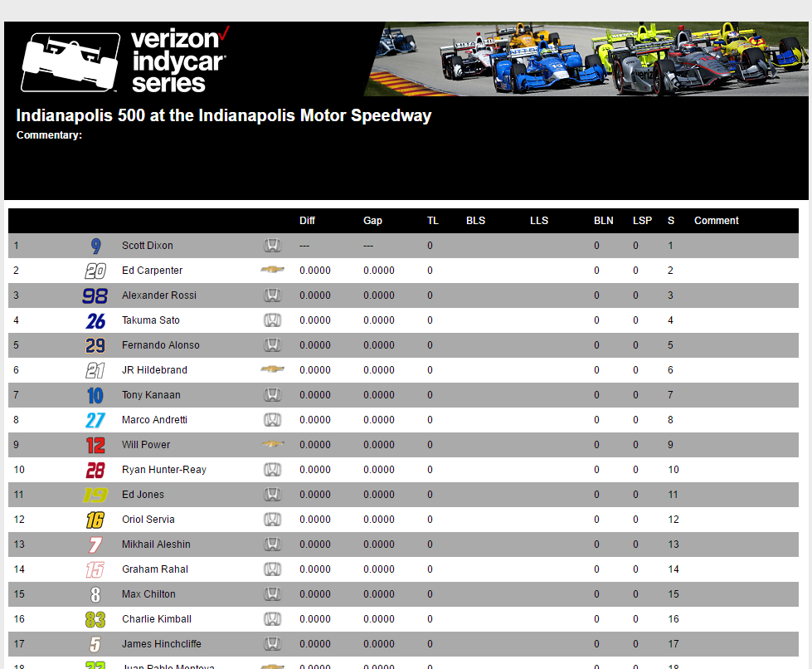Screen dimensions: 812x669
Task: Click Chevrolet logo in Ed Carpenter row
Action: (x=272, y=270)
